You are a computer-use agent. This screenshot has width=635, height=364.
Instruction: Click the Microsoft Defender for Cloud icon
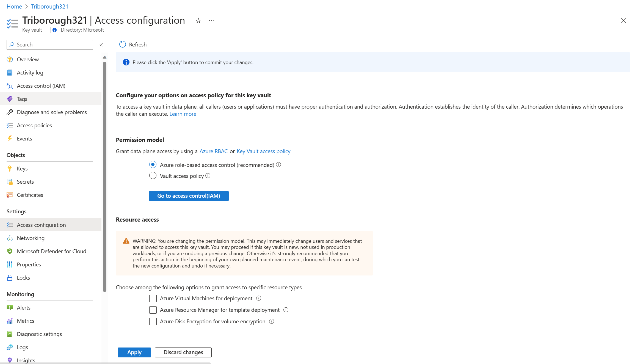coord(10,251)
